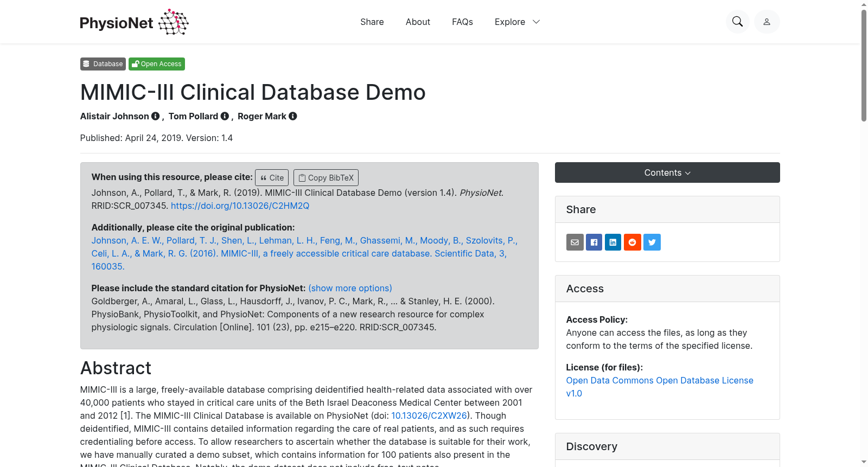Viewport: 868px width, 467px height.
Task: Click the MIMIC-III Clinical Database Demo title
Action: [x=253, y=92]
